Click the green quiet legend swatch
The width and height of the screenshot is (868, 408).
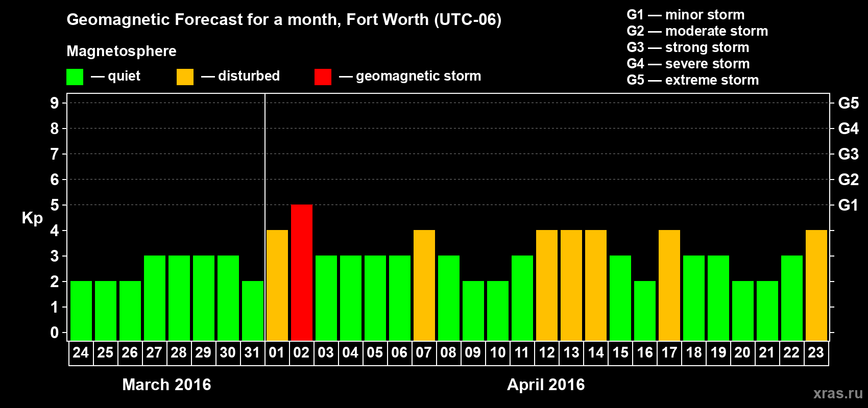coord(75,77)
